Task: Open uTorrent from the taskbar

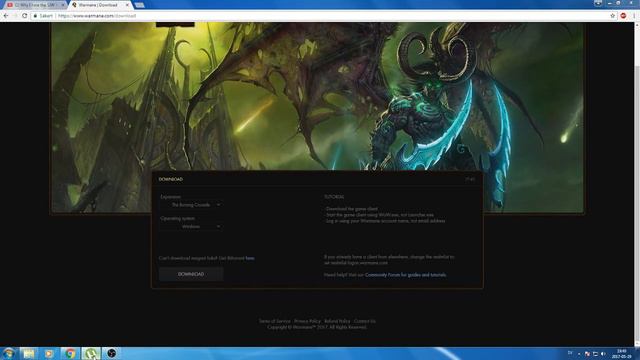Action: coord(91,353)
